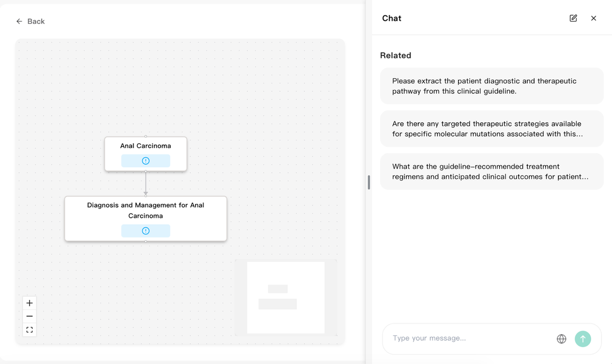Screen dimensions: 612x364
Task: Close the Chat panel
Action: (x=594, y=18)
